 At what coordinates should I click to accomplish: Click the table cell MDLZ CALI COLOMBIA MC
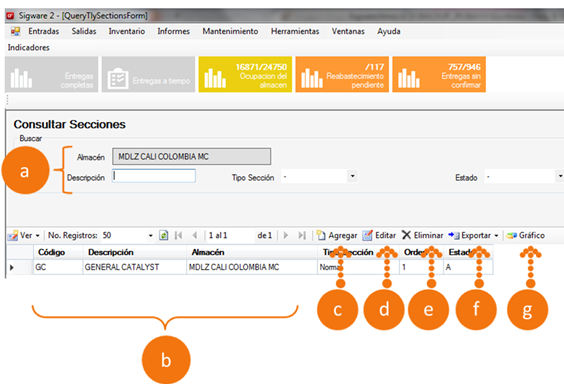click(x=252, y=267)
